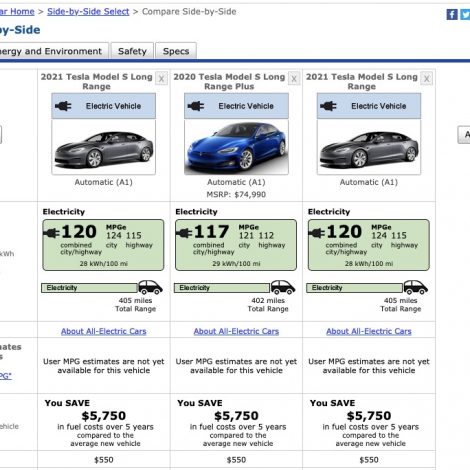Share page via Twitter icon
Screen dimensions: 470x470
(465, 14)
